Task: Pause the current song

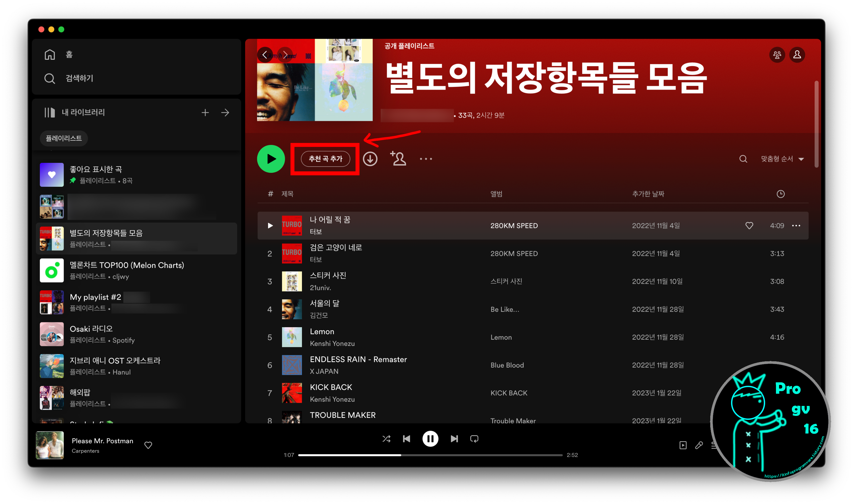Action: coord(430,438)
